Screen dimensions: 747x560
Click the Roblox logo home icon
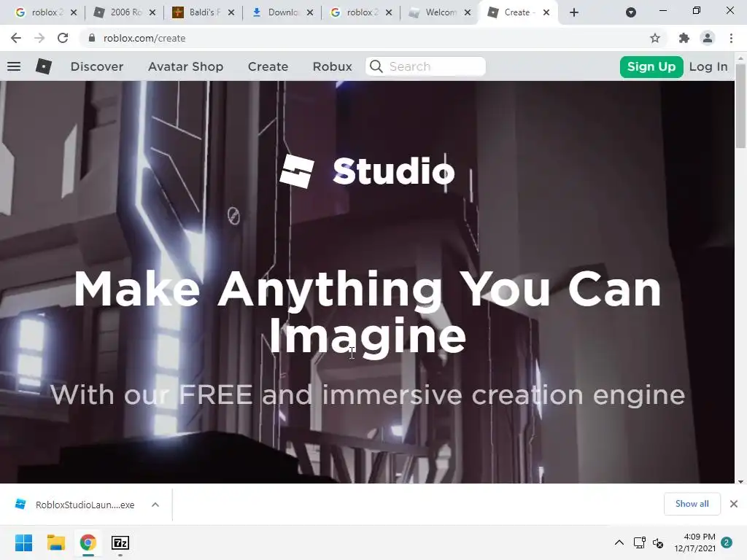click(x=43, y=66)
